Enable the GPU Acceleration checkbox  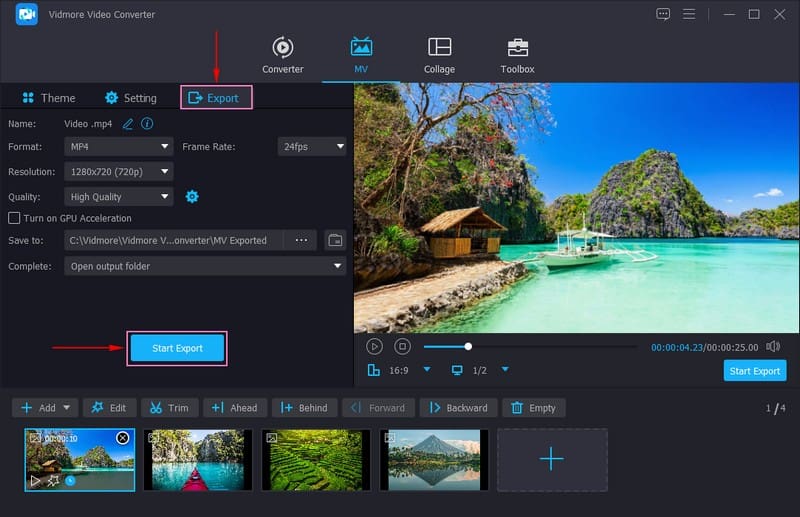tap(14, 218)
